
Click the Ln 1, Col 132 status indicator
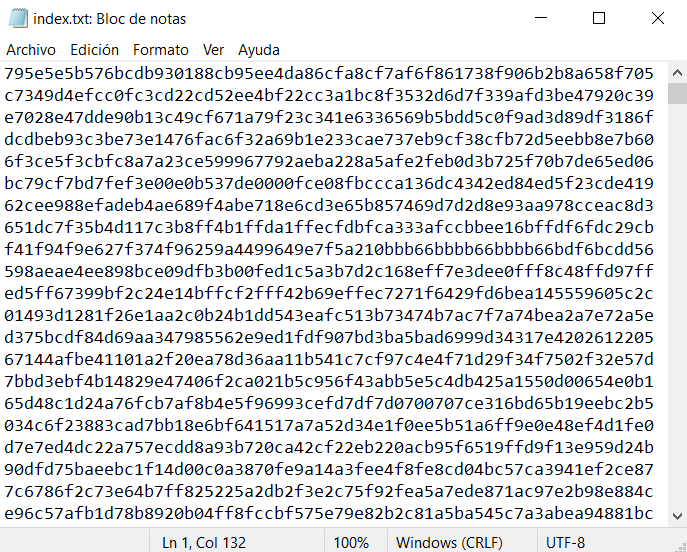[x=204, y=543]
